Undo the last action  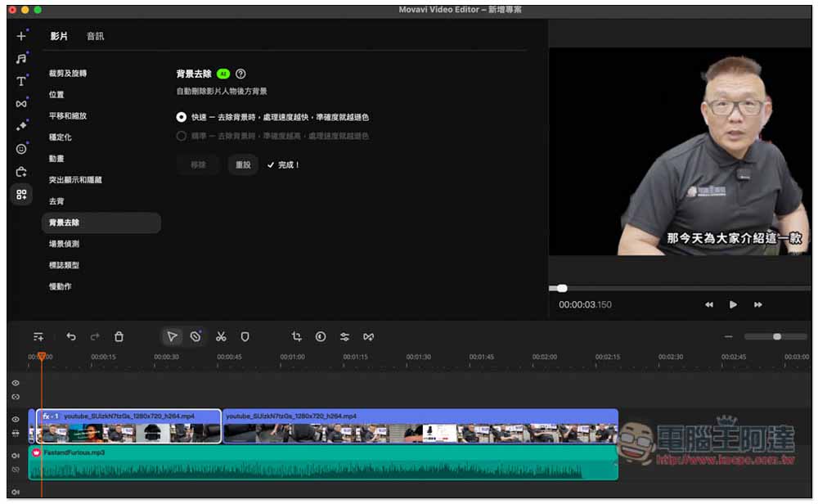(x=71, y=337)
